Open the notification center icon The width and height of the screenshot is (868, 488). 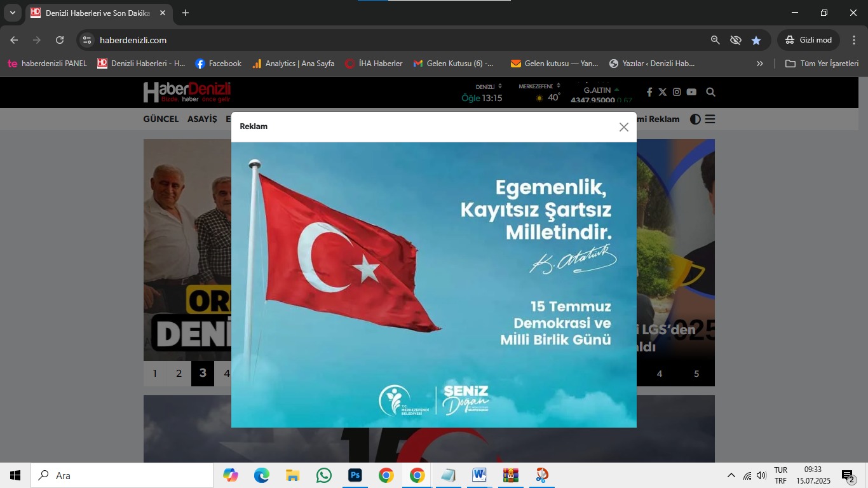pos(849,475)
